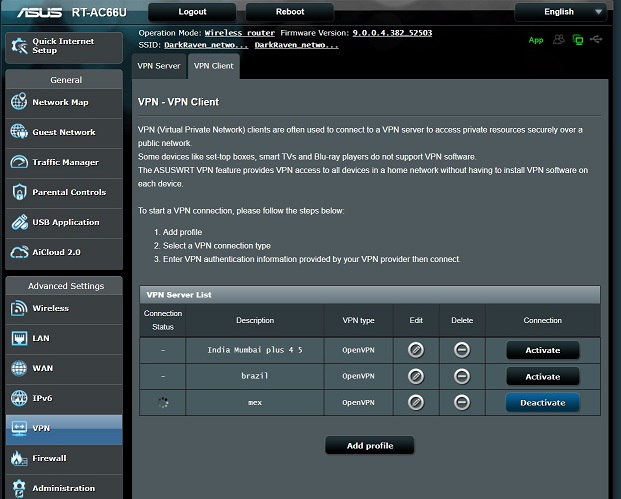
Task: Click the OpenVPN type in mex row
Action: coord(358,403)
